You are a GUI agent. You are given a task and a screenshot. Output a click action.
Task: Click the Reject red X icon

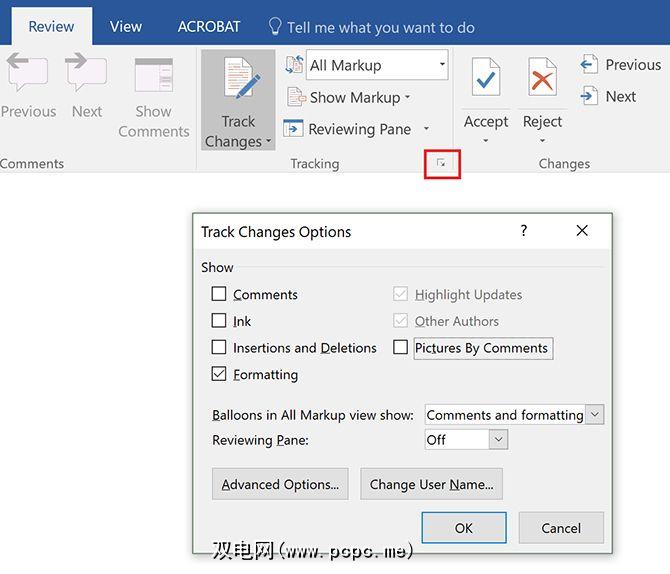[542, 77]
